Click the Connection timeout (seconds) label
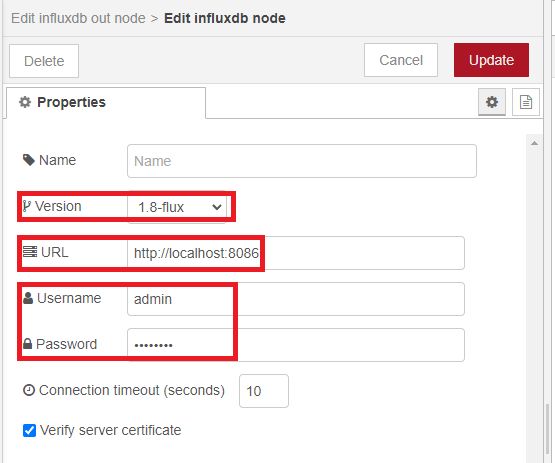Screen dimensions: 555x463 (x=132, y=390)
